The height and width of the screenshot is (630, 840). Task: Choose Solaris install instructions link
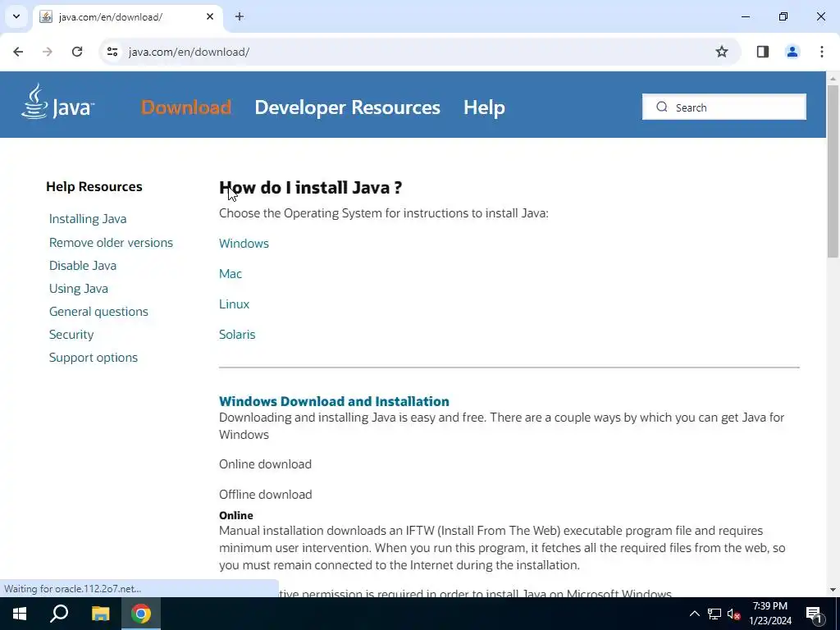[x=237, y=335]
